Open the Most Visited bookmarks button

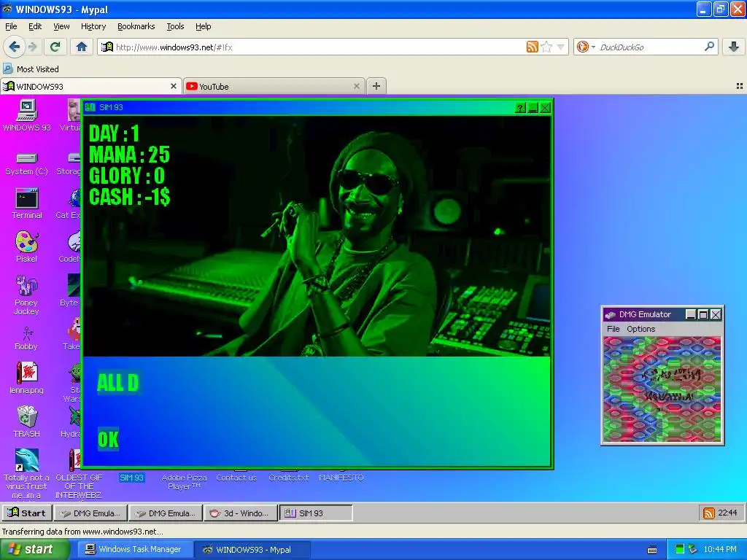tap(31, 69)
